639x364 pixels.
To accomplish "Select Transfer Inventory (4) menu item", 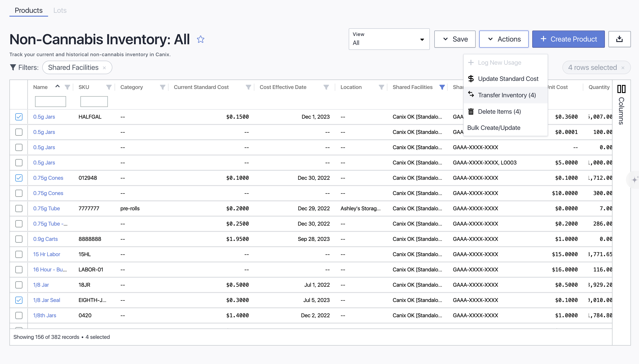I will pyautogui.click(x=506, y=95).
